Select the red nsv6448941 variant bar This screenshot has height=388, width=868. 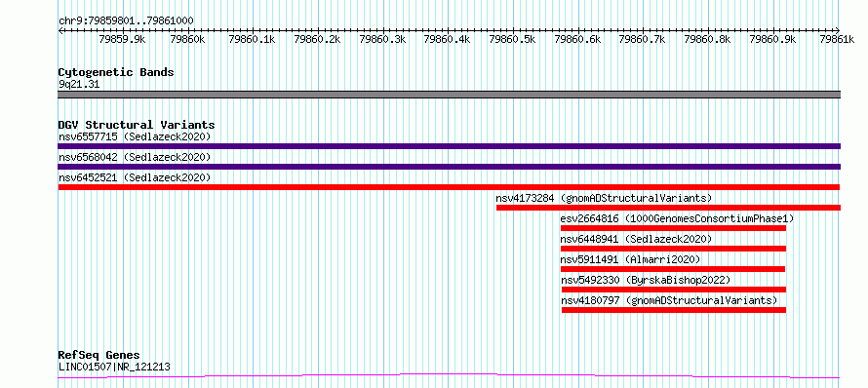[x=673, y=249]
